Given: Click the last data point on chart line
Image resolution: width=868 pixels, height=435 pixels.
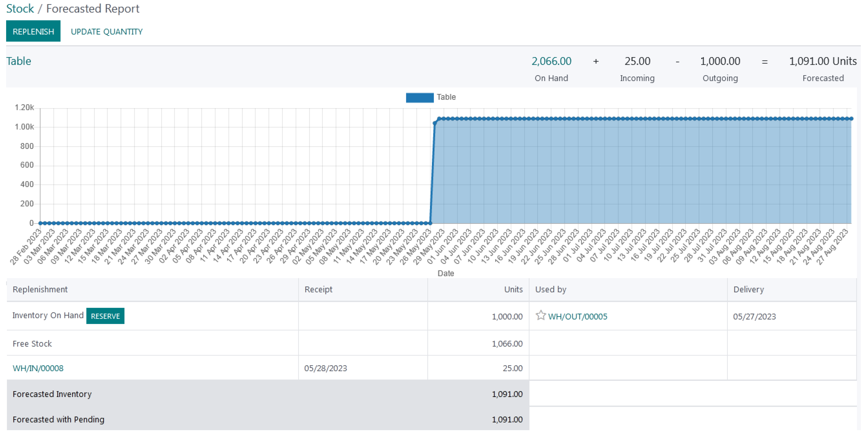Looking at the screenshot, I should [851, 119].
